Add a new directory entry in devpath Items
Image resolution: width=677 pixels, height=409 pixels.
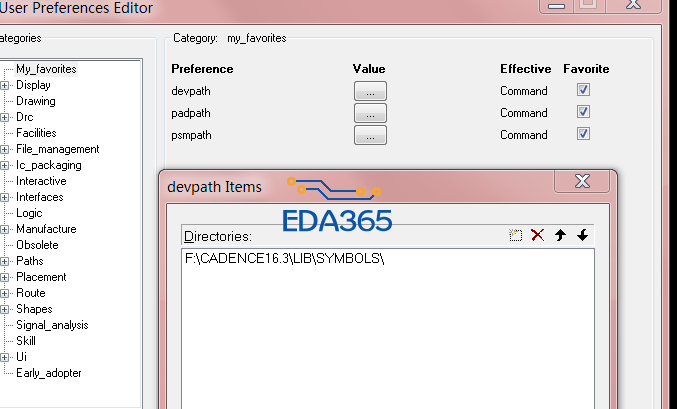click(x=515, y=235)
